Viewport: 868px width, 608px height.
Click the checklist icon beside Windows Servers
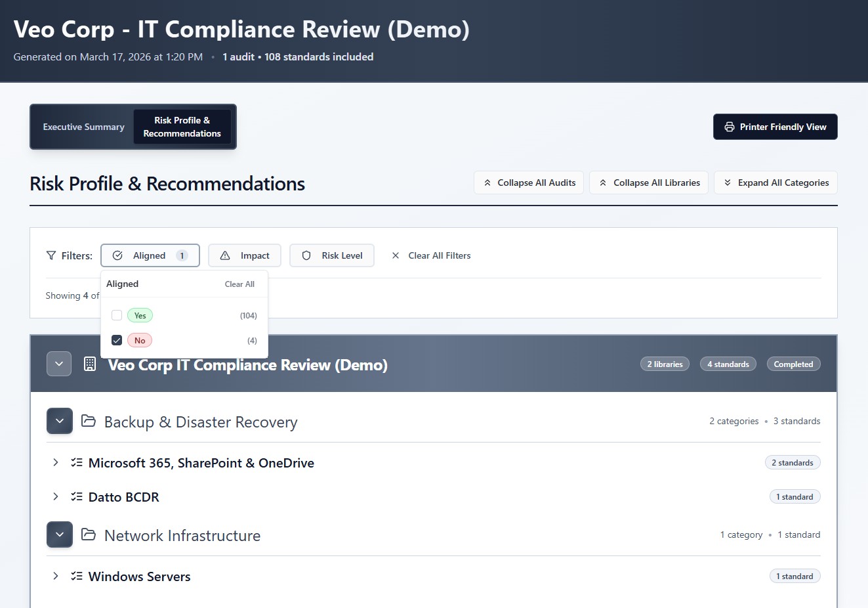pyautogui.click(x=77, y=576)
